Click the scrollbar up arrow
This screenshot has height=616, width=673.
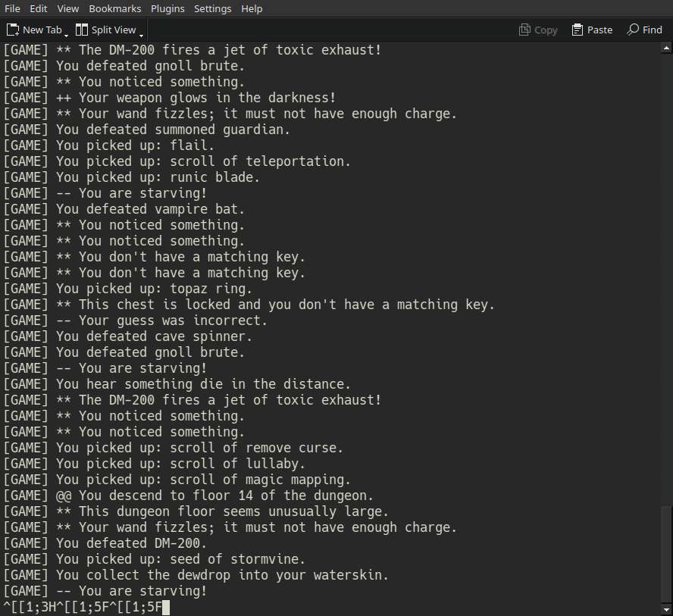coord(666,48)
